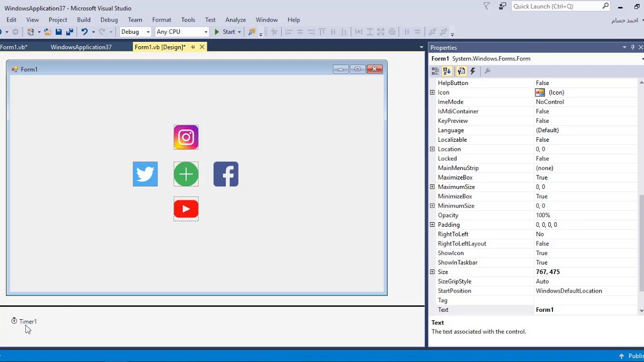Sort properties with the Alphabetical button
The width and height of the screenshot is (644, 362).
coord(447,71)
